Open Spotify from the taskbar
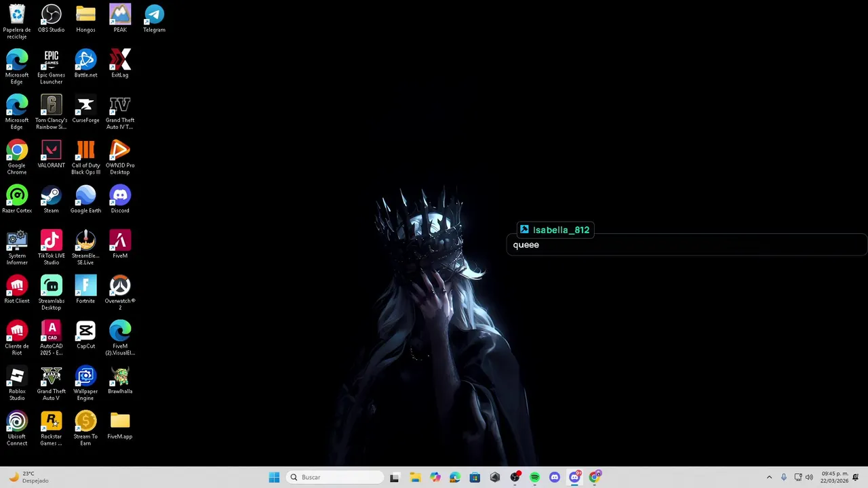 (x=535, y=477)
